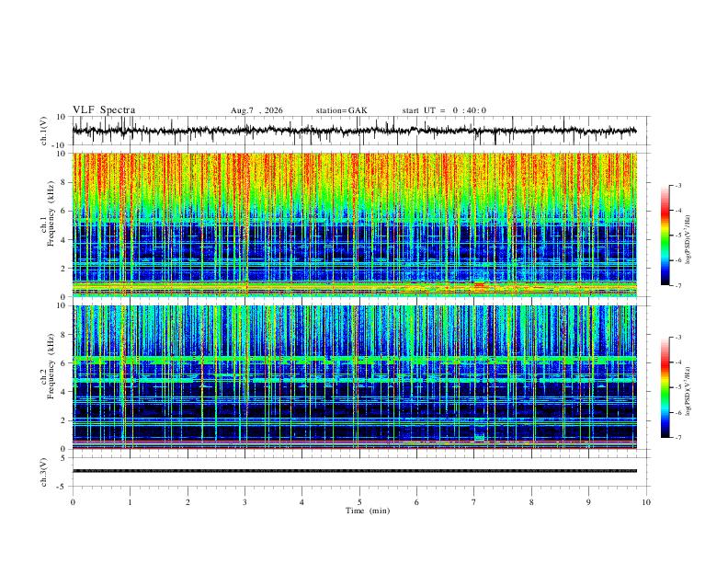Click the 9 minute tick on time axis
The image size is (728, 563).
[x=588, y=502]
